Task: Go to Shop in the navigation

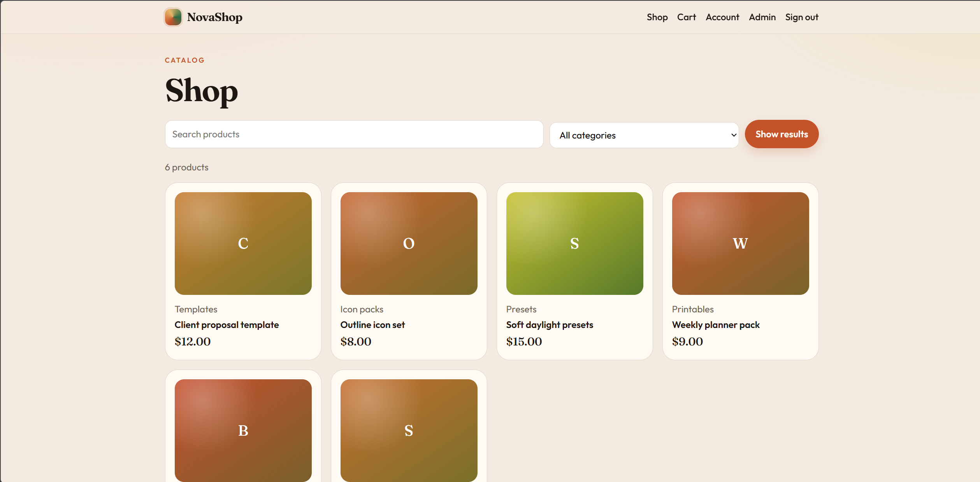Action: click(657, 17)
